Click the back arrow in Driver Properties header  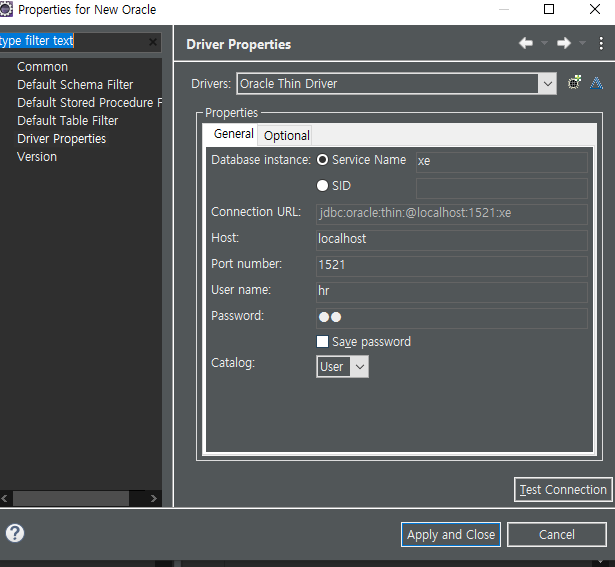click(526, 43)
